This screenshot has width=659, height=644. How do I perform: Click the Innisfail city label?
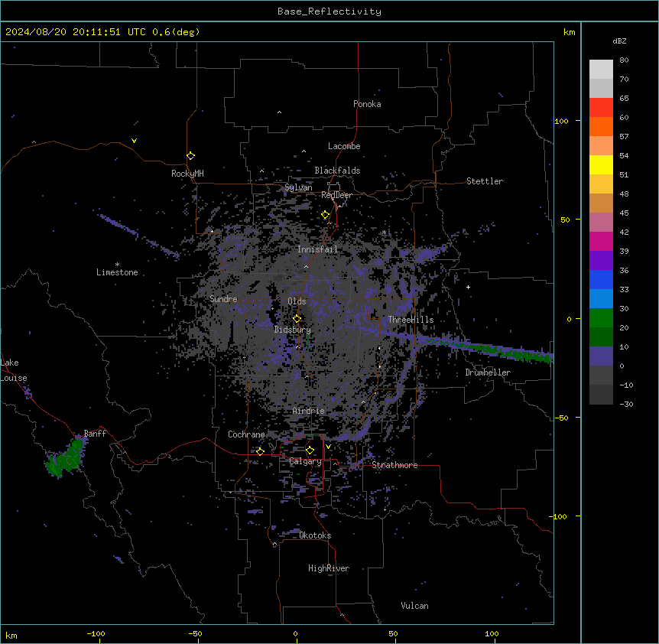pos(317,249)
